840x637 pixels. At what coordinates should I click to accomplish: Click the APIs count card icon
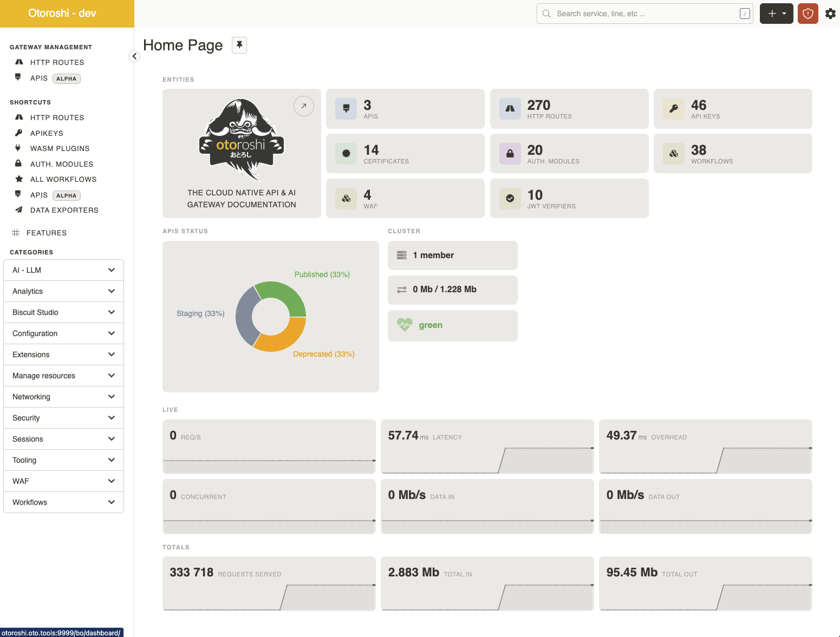coord(346,108)
